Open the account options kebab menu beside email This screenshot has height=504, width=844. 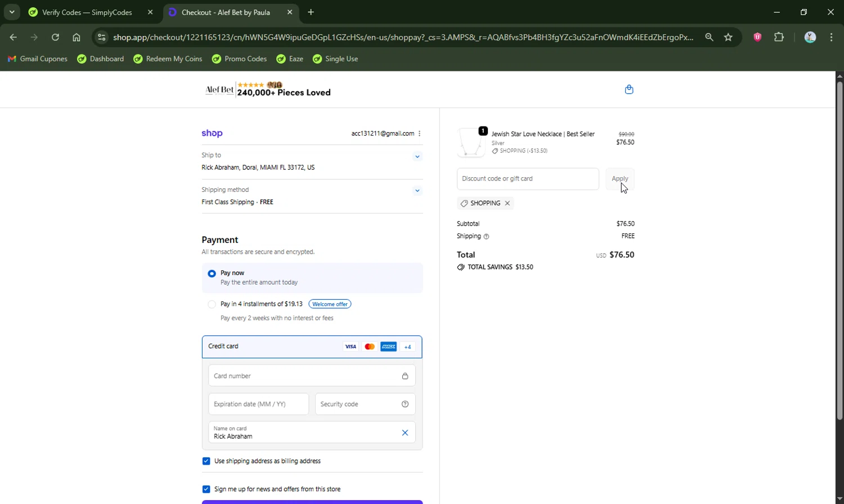pos(420,133)
